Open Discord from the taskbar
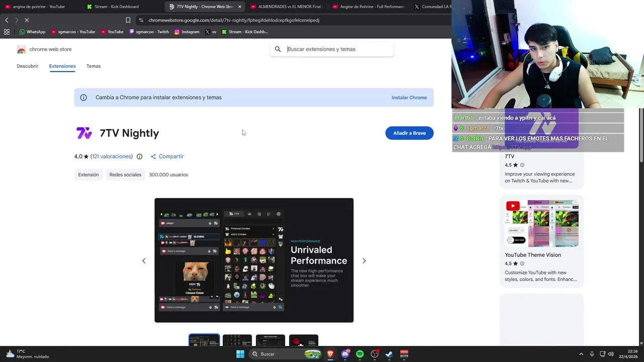The height and width of the screenshot is (362, 644). coord(345,354)
